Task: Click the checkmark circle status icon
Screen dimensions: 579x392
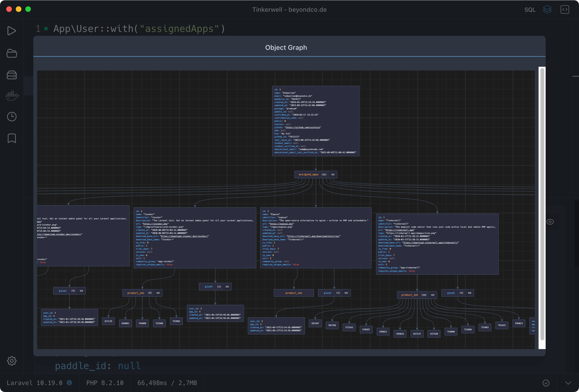Action: tap(546, 383)
